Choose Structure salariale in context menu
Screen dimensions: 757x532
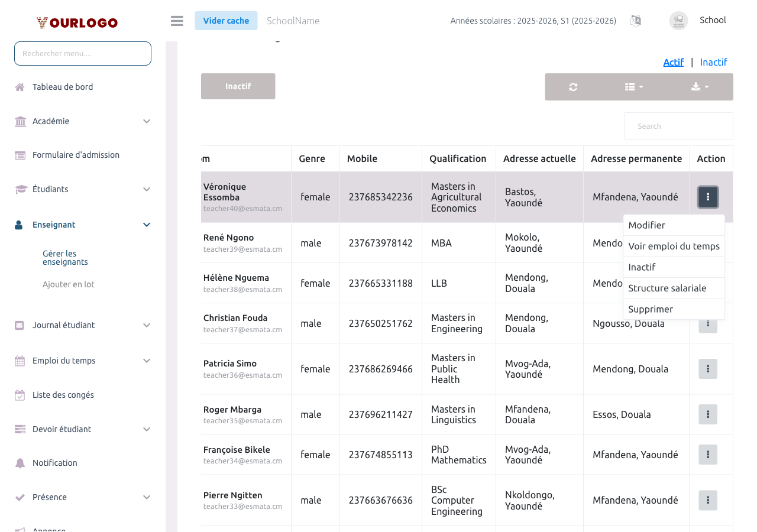click(x=667, y=288)
